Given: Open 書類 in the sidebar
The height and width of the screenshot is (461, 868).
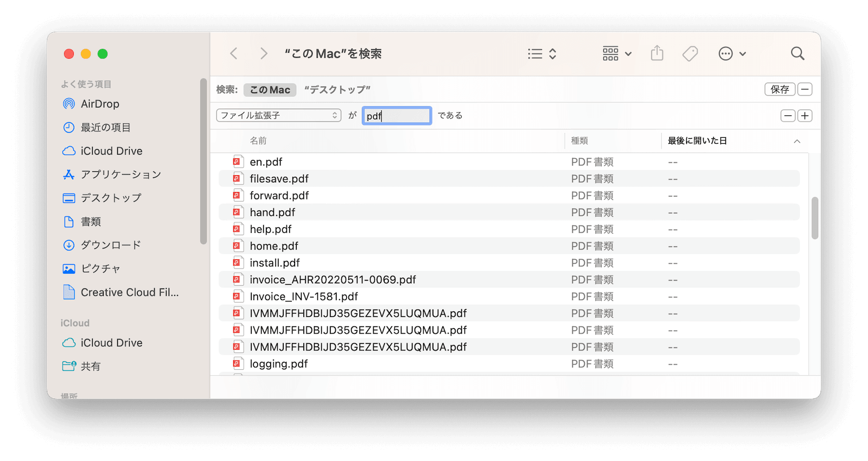Looking at the screenshot, I should click(x=91, y=222).
